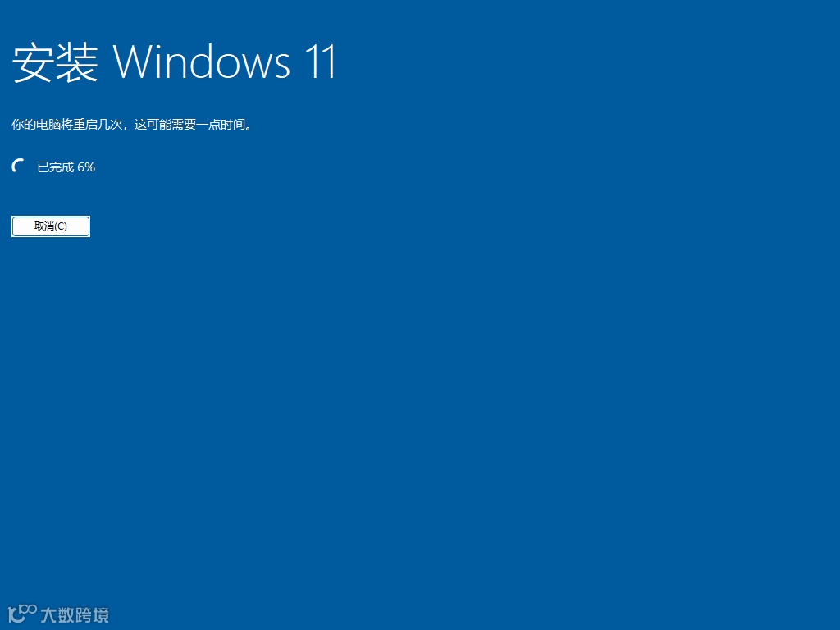Click the 跨境 characters in the watermark
This screenshot has width=840, height=630.
[92, 615]
